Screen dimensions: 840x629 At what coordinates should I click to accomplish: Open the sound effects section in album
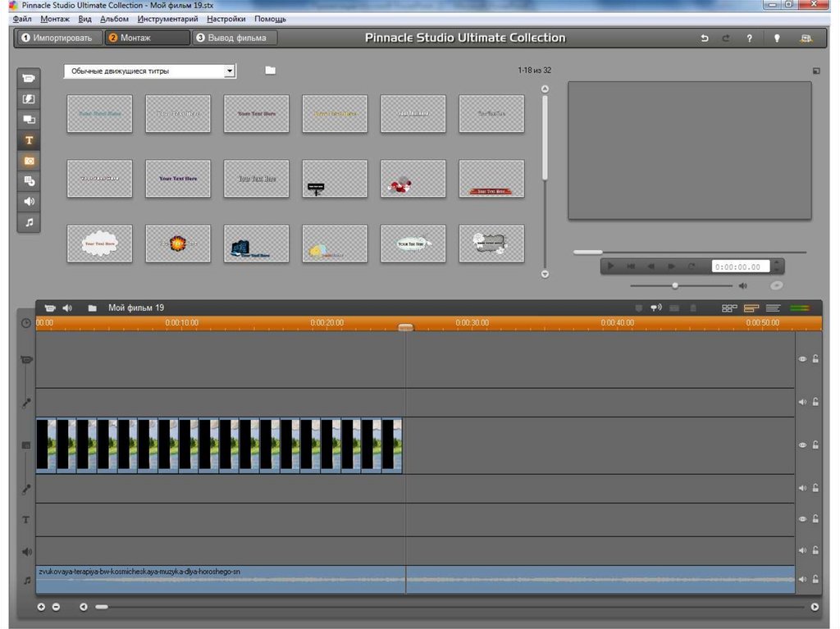coord(29,202)
